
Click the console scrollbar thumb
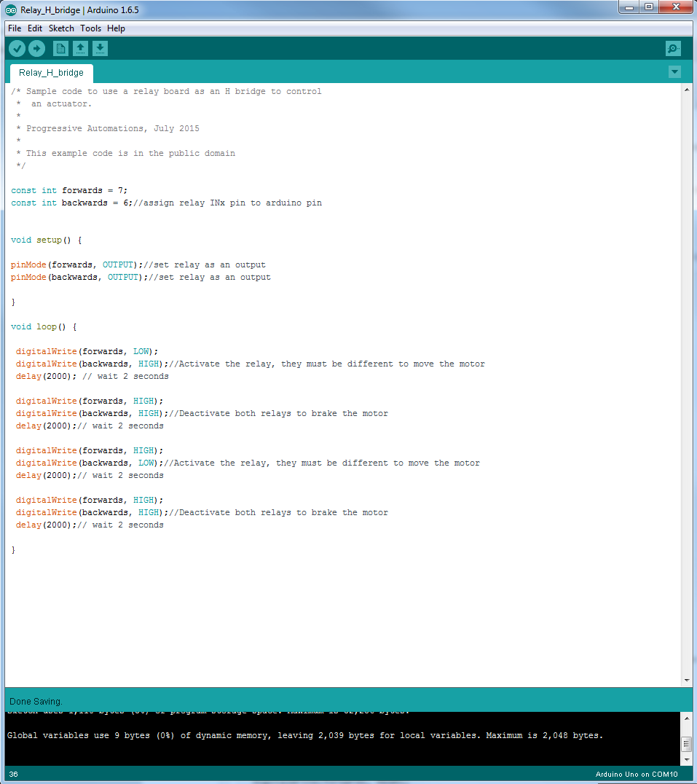pos(687,743)
